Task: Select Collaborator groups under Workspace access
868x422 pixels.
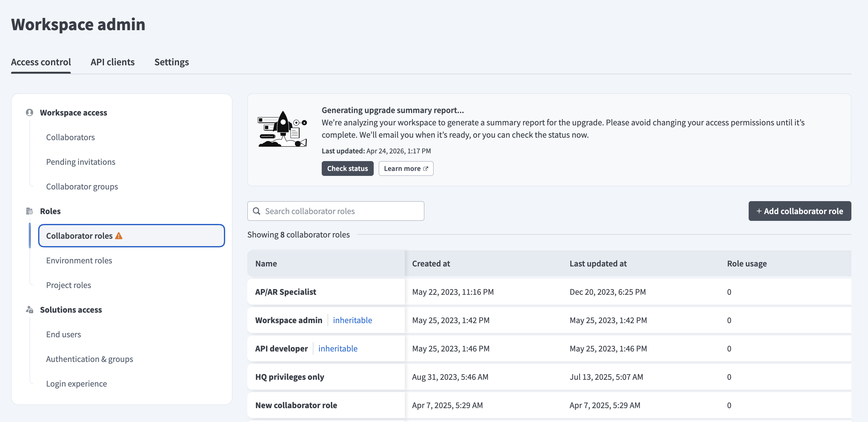Action: 82,186
